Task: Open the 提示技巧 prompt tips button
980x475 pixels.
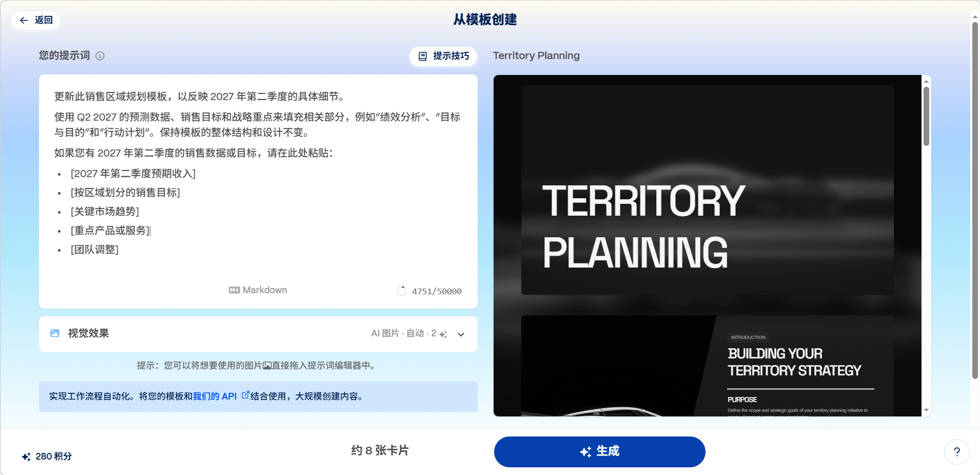Action: click(443, 56)
